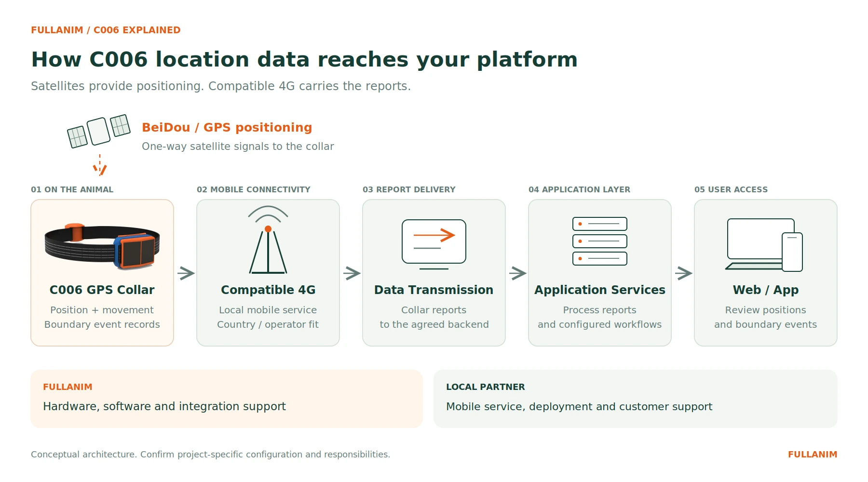Viewport: 868px width, 482px height.
Task: Click the 'BeiDou / GPS positioning' heading
Action: point(227,127)
